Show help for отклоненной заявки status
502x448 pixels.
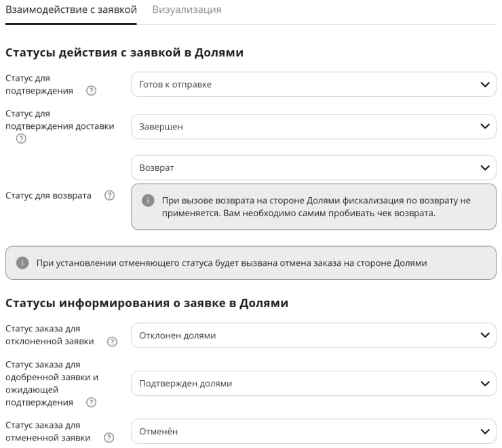pyautogui.click(x=112, y=342)
